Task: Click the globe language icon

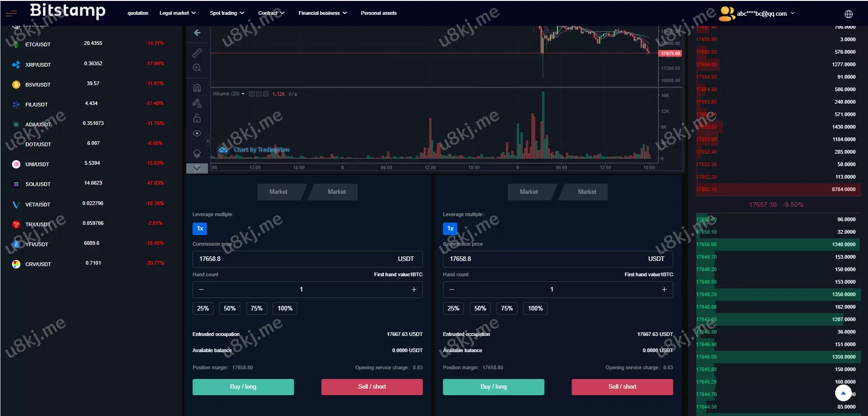Action: coord(848,14)
